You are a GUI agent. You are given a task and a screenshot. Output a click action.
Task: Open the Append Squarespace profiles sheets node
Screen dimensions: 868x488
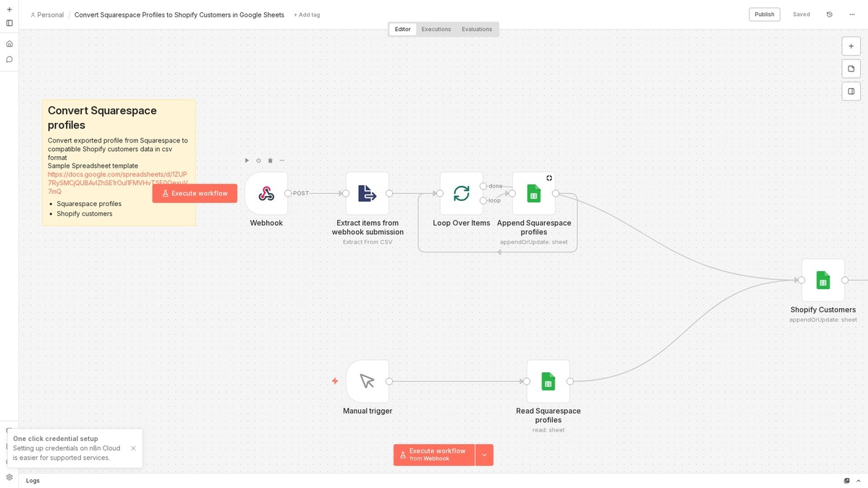click(534, 193)
